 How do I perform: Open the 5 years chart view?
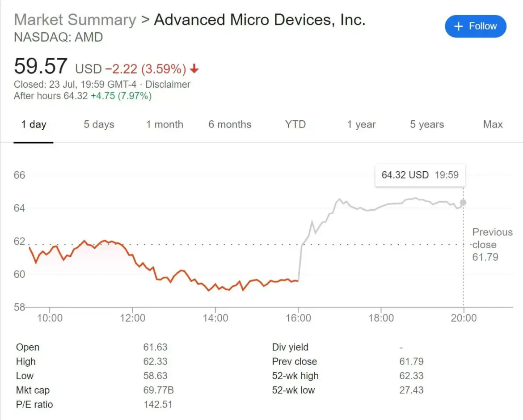[x=426, y=125]
